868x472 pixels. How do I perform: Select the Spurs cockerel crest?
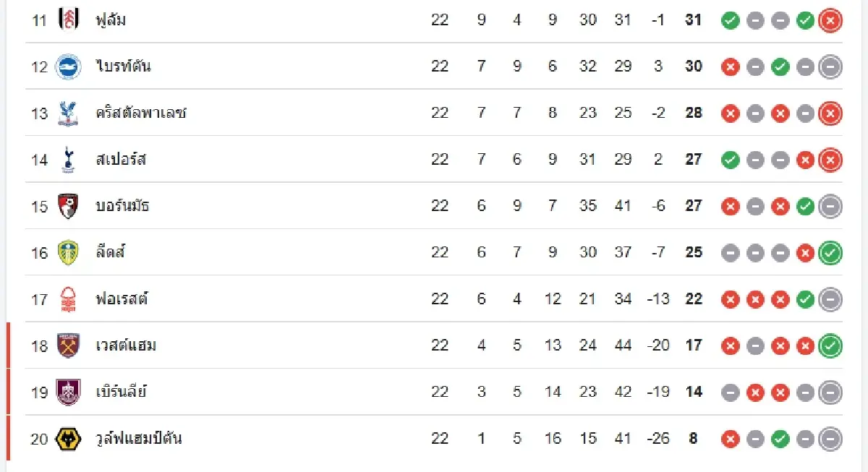(x=69, y=159)
